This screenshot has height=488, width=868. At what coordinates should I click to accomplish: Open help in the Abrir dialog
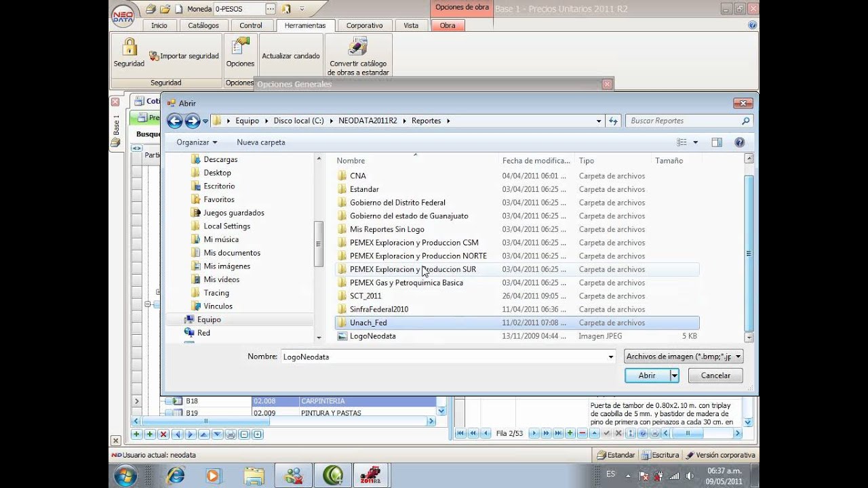point(740,142)
